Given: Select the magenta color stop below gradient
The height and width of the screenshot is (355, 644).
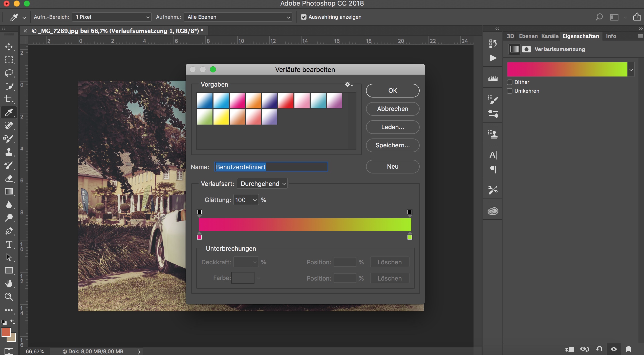Looking at the screenshot, I should click(x=199, y=237).
